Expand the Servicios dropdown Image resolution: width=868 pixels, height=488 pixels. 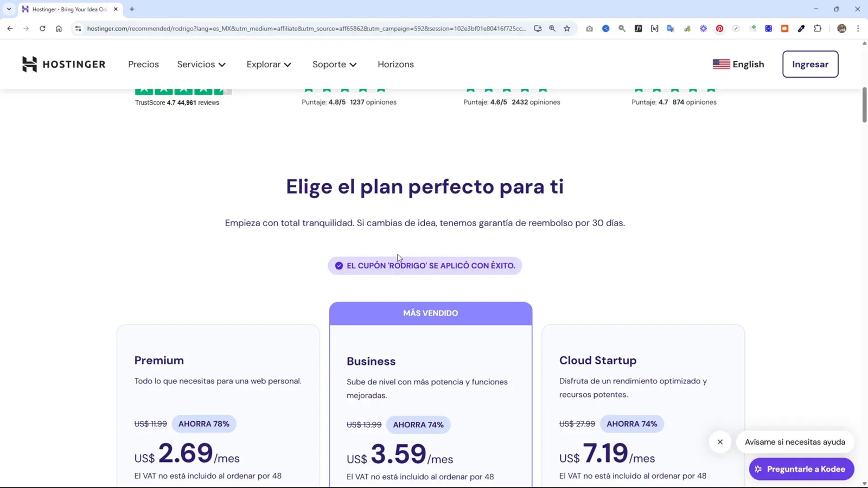[201, 64]
